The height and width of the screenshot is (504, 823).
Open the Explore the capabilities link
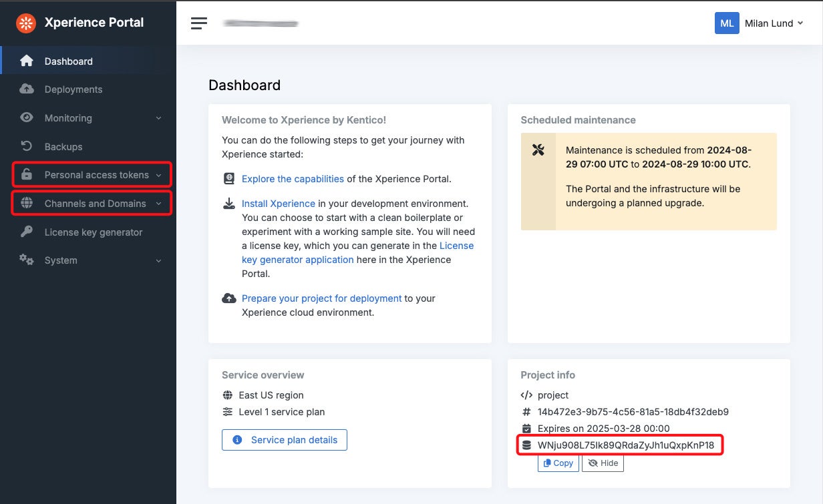pos(293,179)
